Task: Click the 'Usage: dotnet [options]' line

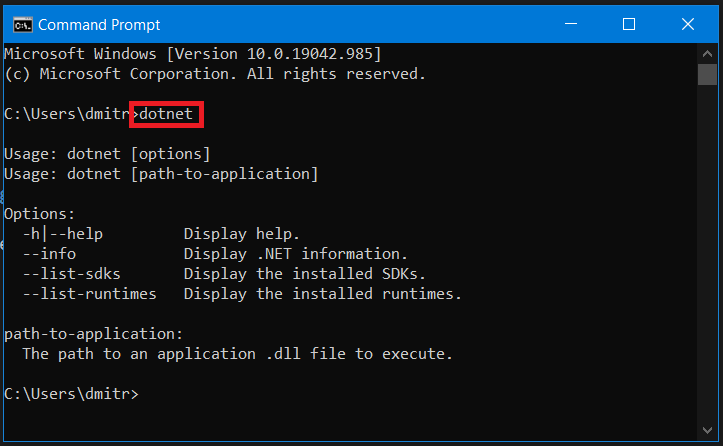Action: (107, 154)
